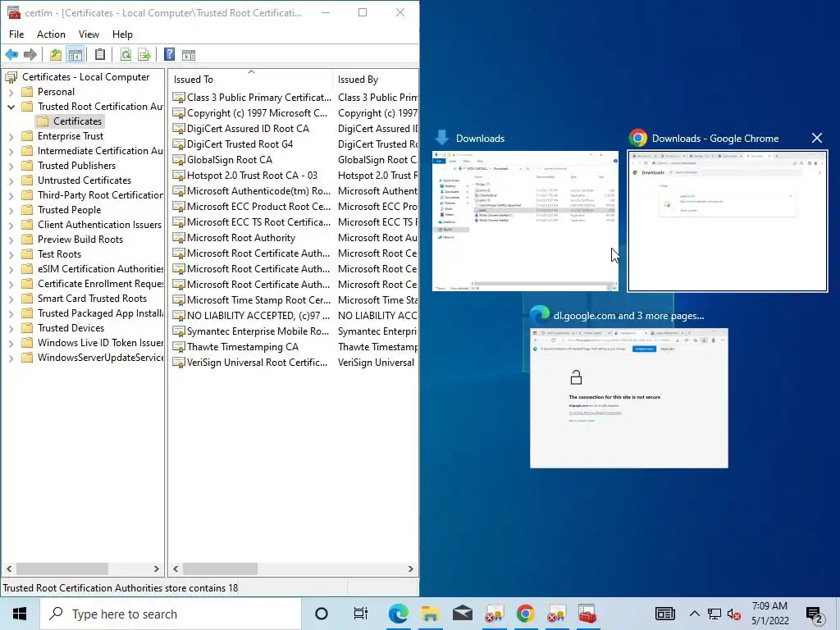This screenshot has width=840, height=630.
Task: Select Class 3 Public Primary Certificate row
Action: coord(259,98)
